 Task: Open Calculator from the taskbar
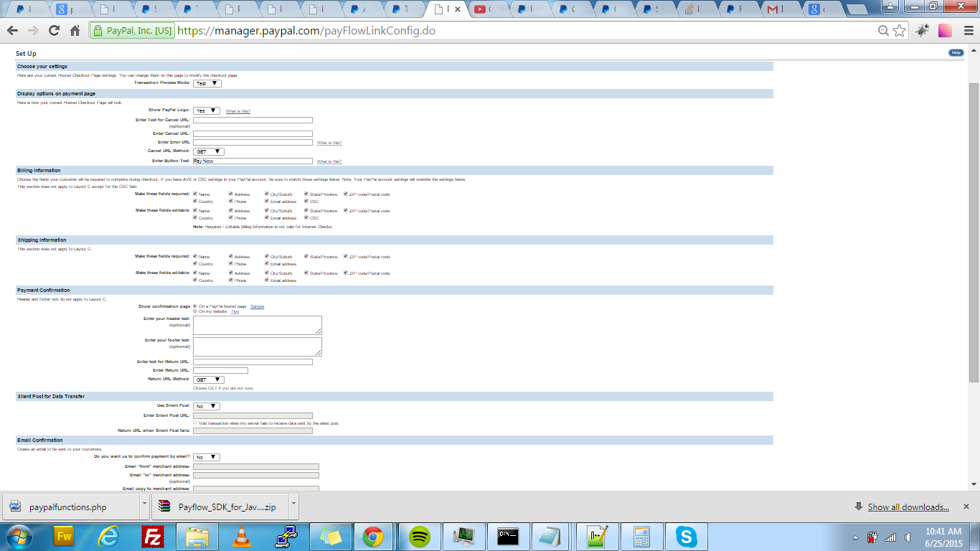coord(641,537)
